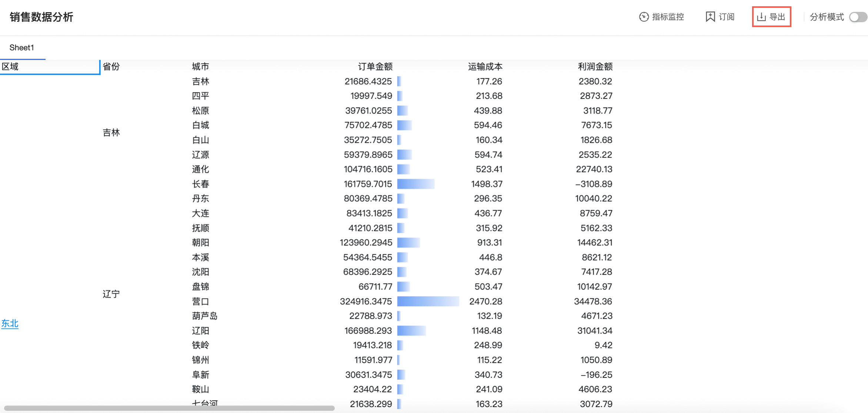Select city cell 沈阳
The width and height of the screenshot is (868, 413).
pyautogui.click(x=201, y=272)
